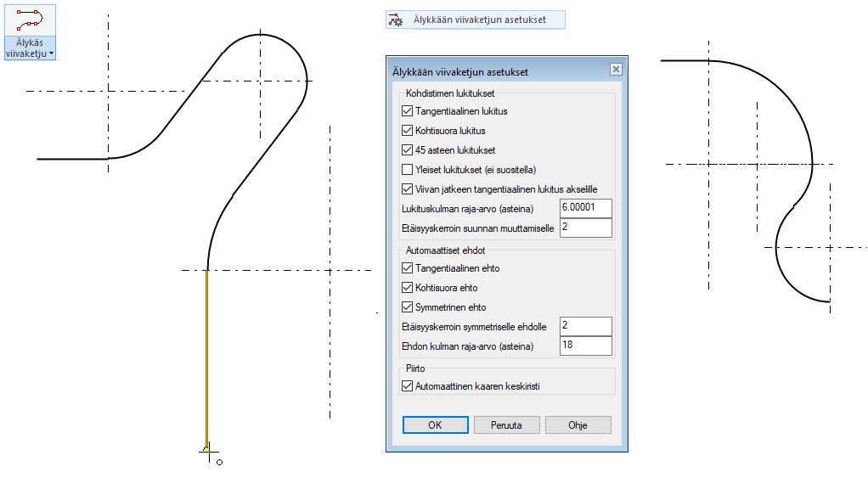Click the settings gear icon beside Älykkään viivaketjun asetukset
Image resolution: width=868 pixels, height=478 pixels.
click(x=396, y=20)
